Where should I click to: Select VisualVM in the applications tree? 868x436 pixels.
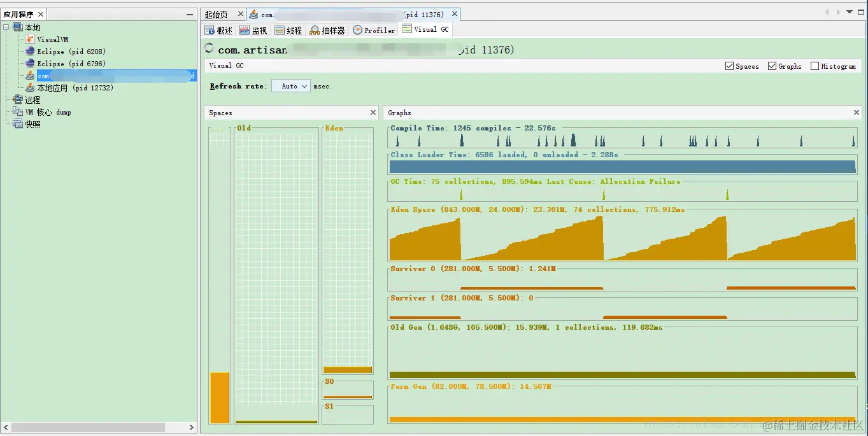point(52,39)
